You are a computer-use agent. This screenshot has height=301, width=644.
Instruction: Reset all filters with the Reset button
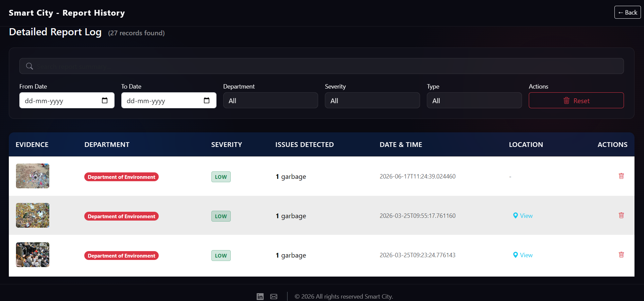[576, 100]
